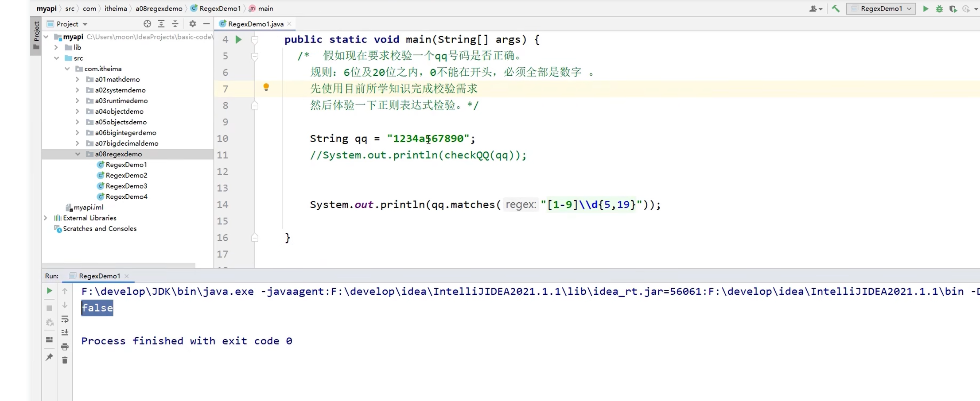Select opened file with the crosshair icon
This screenshot has height=401, width=980.
click(147, 23)
